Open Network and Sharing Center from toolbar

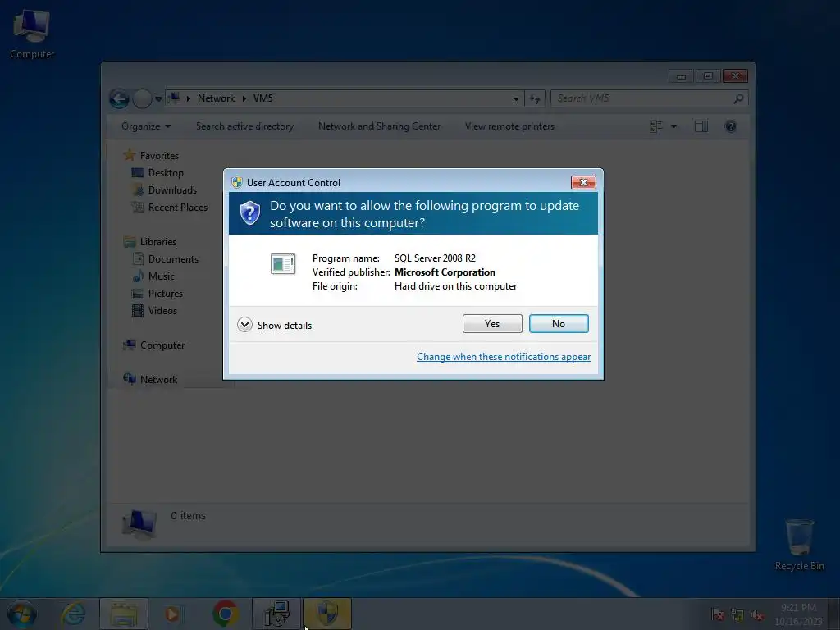click(379, 126)
